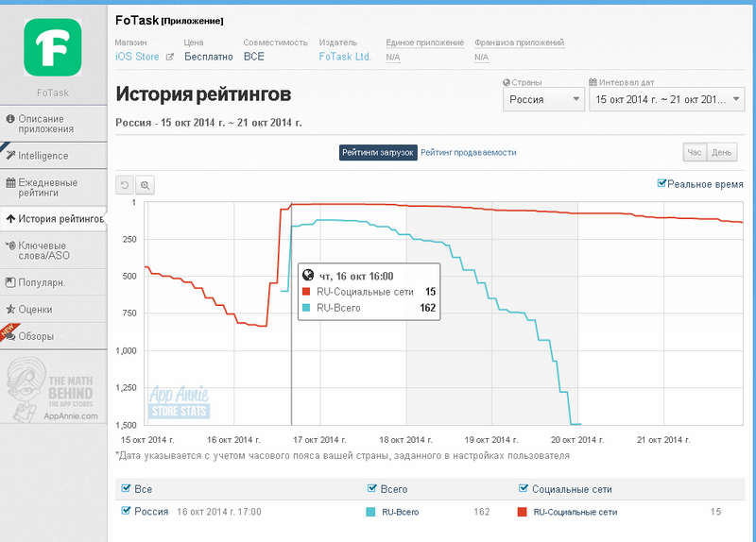Click N/A under Единое приложение
This screenshot has width=756, height=542.
click(x=393, y=58)
